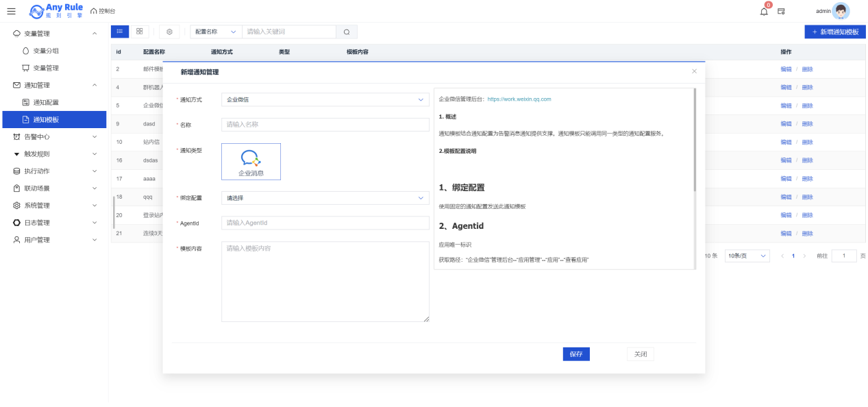Click the admin user avatar
Viewport: 868px width, 407px height.
[x=840, y=11]
